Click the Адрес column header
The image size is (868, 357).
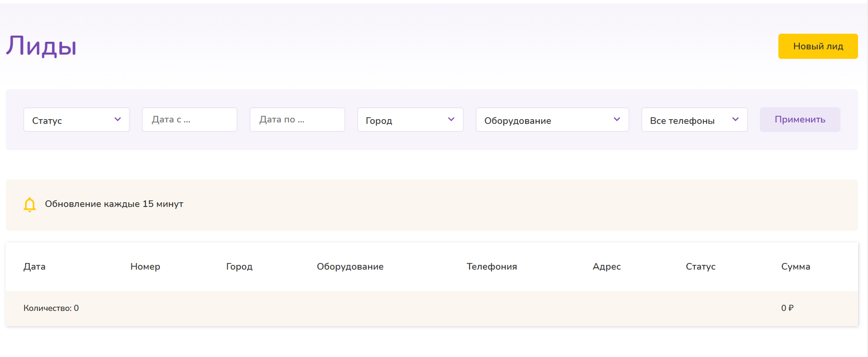(607, 266)
